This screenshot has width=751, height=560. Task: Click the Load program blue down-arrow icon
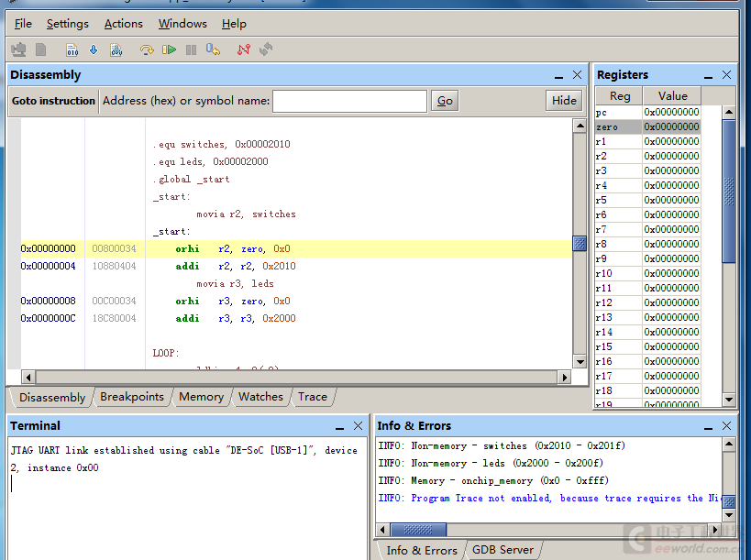tap(93, 49)
